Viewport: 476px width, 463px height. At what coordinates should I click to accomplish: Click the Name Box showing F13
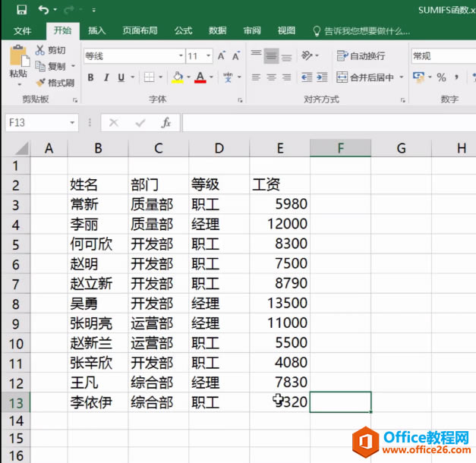36,123
